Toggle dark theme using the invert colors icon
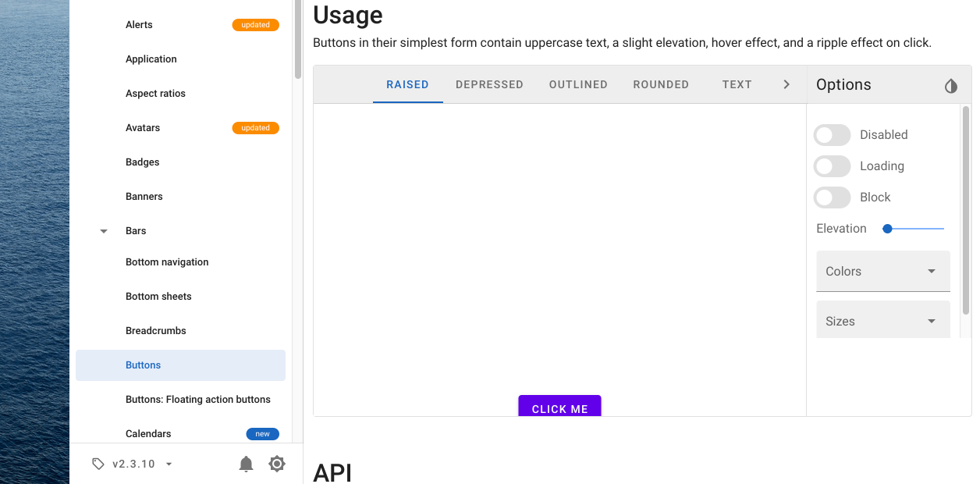Viewport: 980px width, 484px height. (x=950, y=87)
